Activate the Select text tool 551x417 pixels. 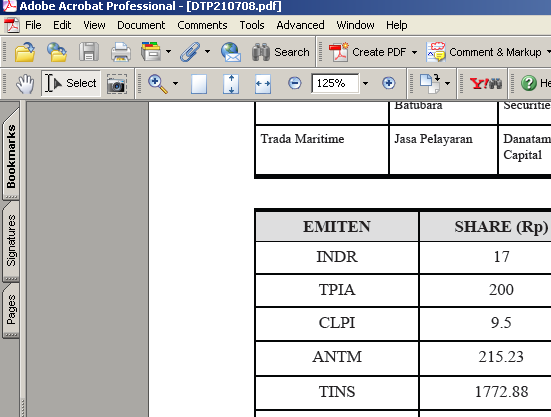[71, 83]
